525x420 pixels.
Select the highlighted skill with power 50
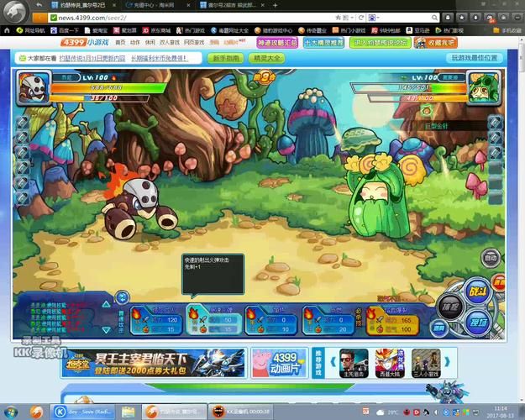click(213, 320)
